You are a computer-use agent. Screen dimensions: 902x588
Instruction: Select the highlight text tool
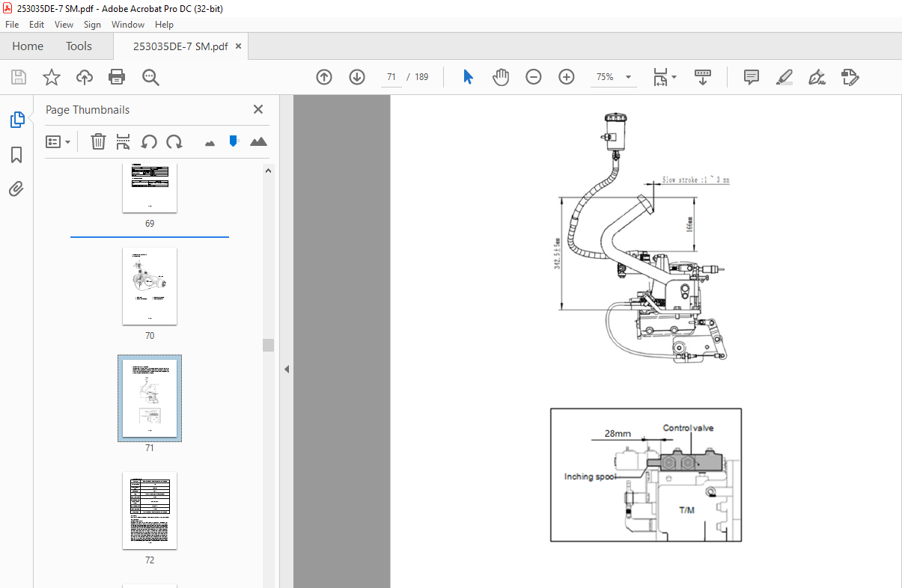(784, 77)
